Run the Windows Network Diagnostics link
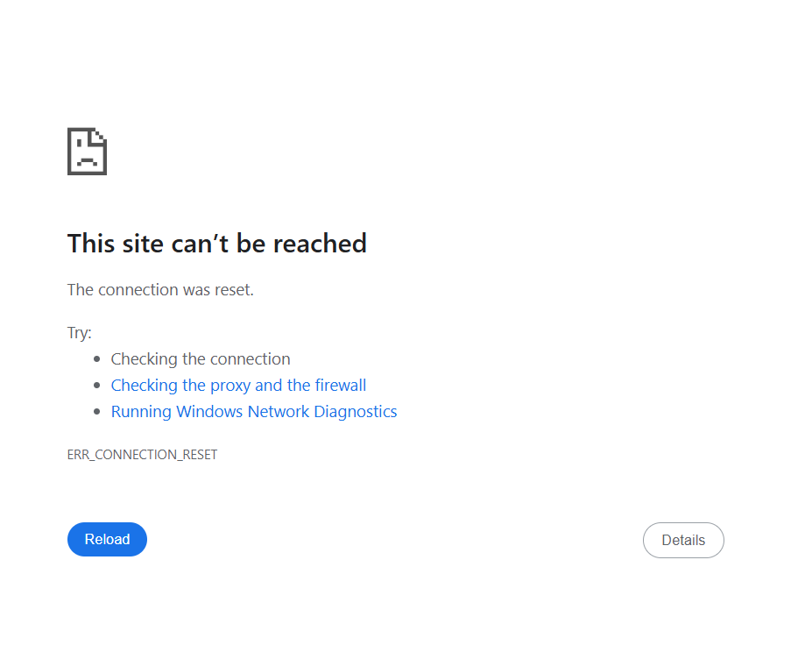 pos(254,412)
